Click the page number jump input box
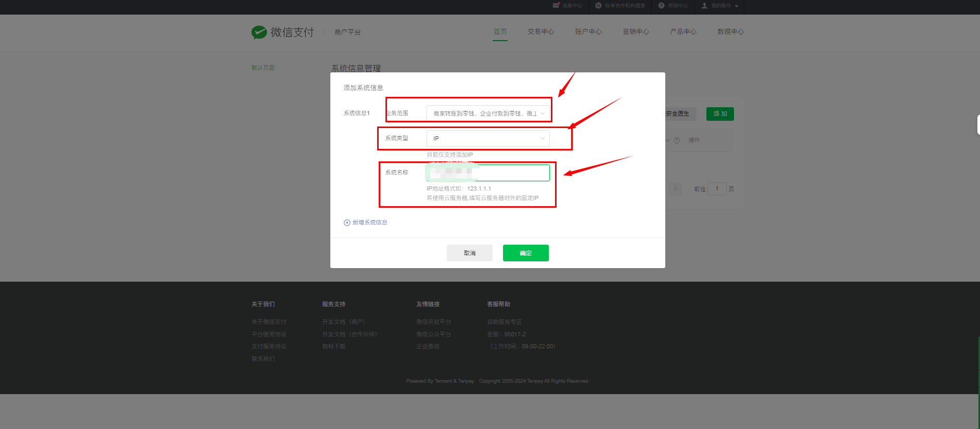 (x=717, y=189)
